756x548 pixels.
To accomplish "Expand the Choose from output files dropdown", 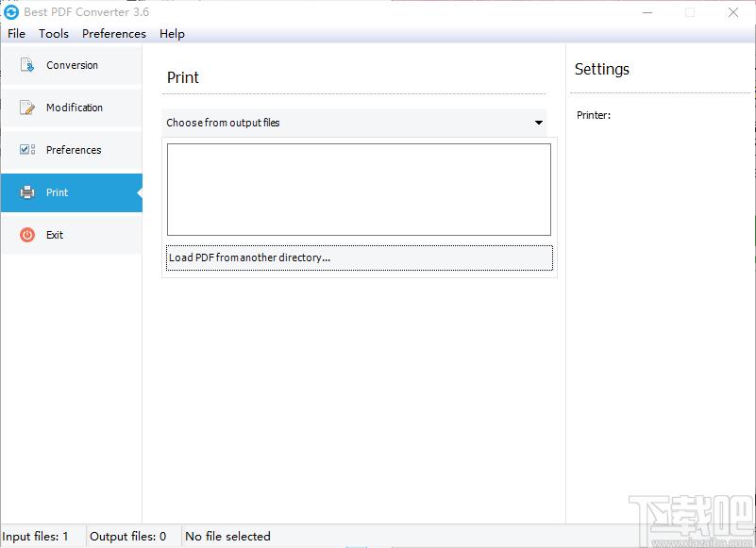I will [354, 123].
